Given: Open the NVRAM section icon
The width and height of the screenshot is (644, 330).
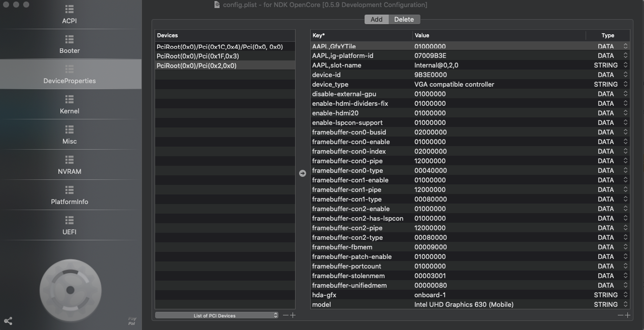Looking at the screenshot, I should 69,160.
